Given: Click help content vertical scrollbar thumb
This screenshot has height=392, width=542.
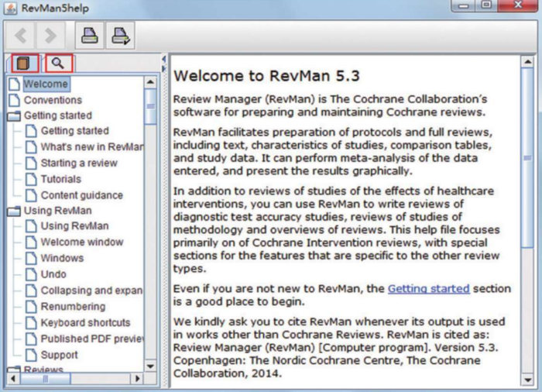Looking at the screenshot, I should [x=527, y=158].
